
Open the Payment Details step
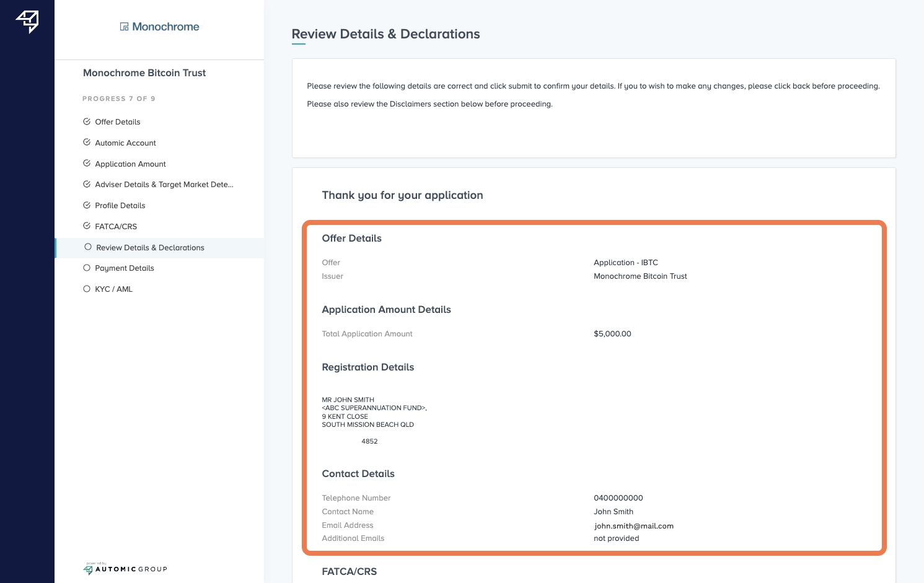pyautogui.click(x=125, y=268)
